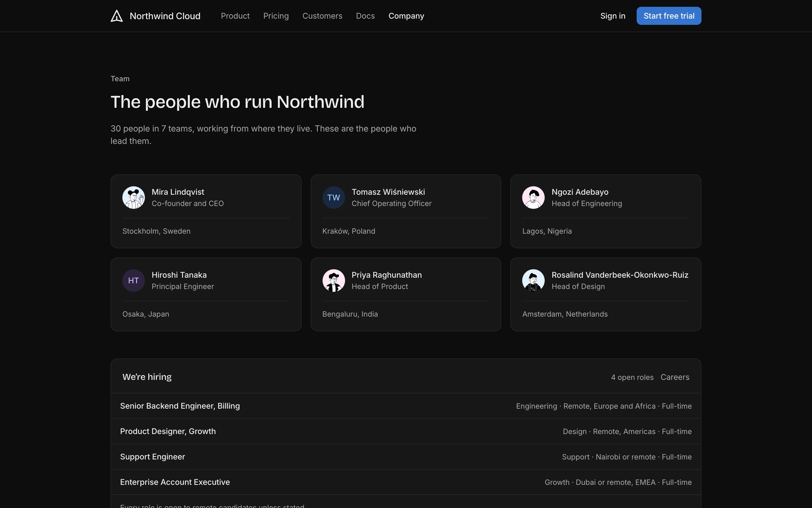Click the Co-founder and CEO title
812x508 pixels.
coord(187,203)
